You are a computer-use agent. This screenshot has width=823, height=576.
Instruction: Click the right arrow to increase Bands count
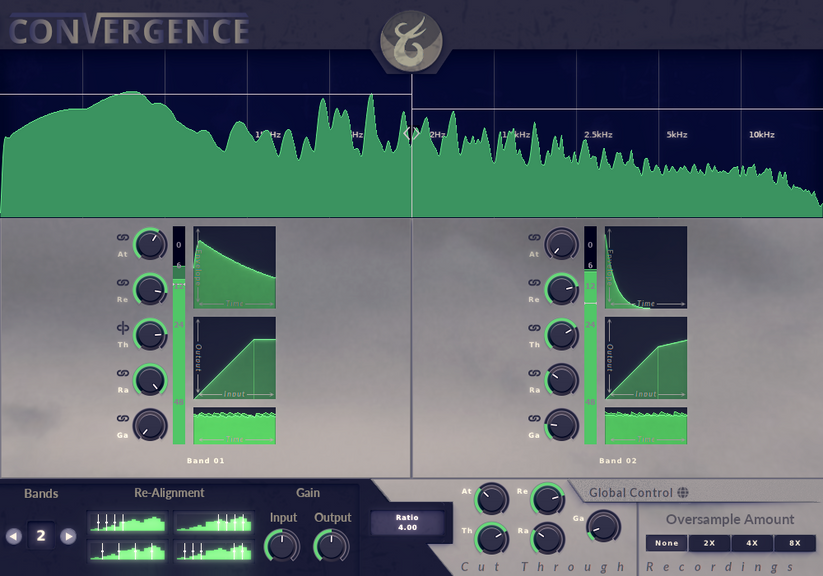pyautogui.click(x=68, y=536)
